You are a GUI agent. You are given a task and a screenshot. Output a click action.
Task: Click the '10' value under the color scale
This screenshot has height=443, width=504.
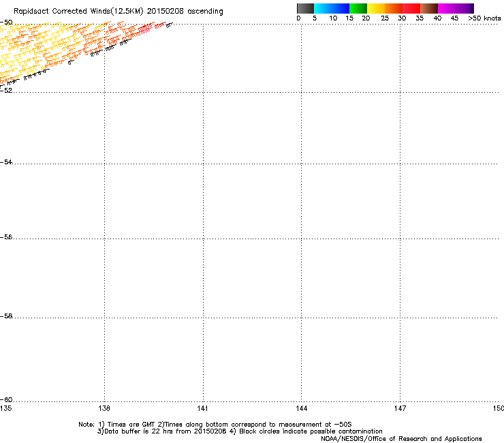pyautogui.click(x=333, y=18)
